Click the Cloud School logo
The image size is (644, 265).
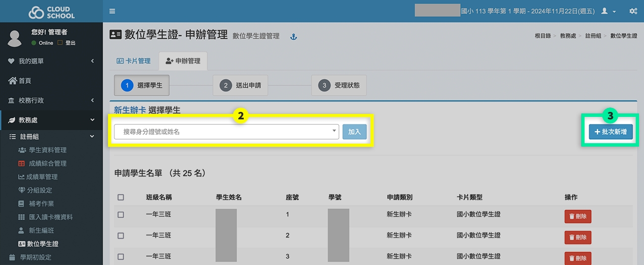52,12
